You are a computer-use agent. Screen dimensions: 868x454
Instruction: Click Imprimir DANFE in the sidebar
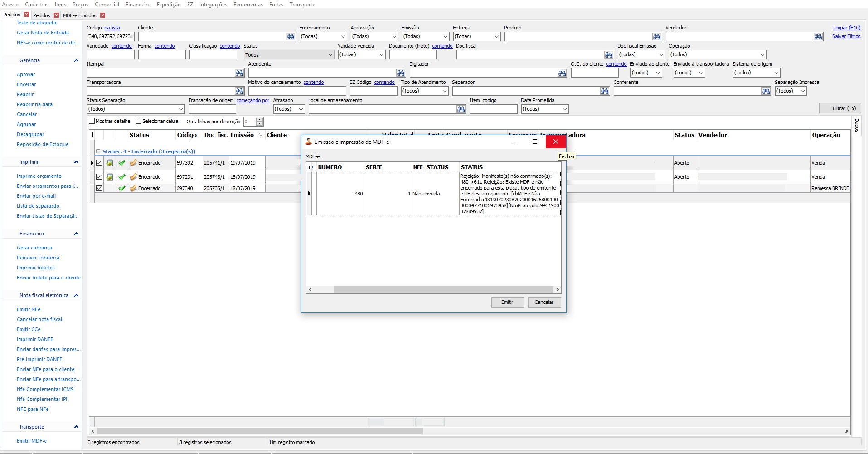[35, 339]
